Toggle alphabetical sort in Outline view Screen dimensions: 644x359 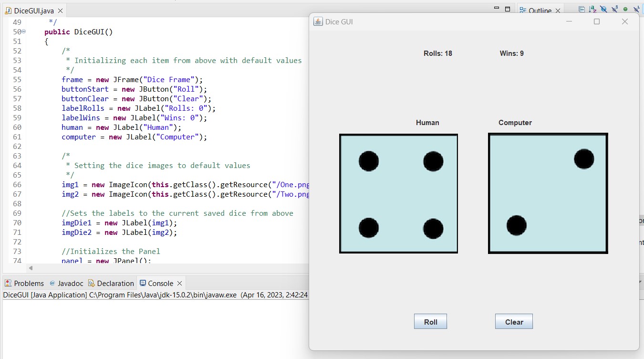click(x=592, y=9)
